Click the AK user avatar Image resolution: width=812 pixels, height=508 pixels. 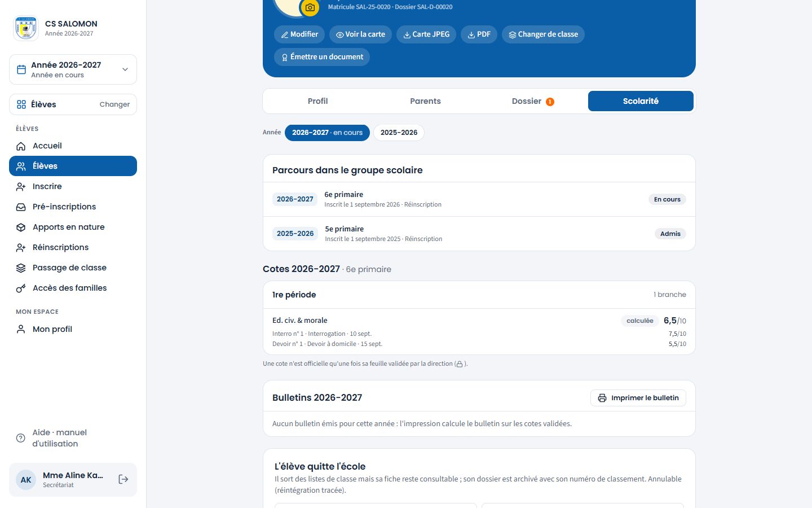pos(26,480)
